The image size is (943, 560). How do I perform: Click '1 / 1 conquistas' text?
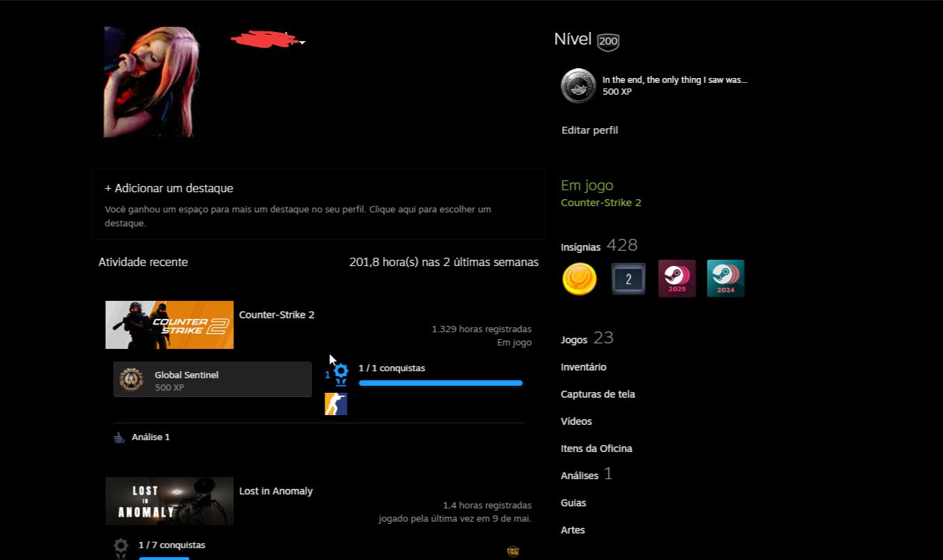click(x=391, y=368)
